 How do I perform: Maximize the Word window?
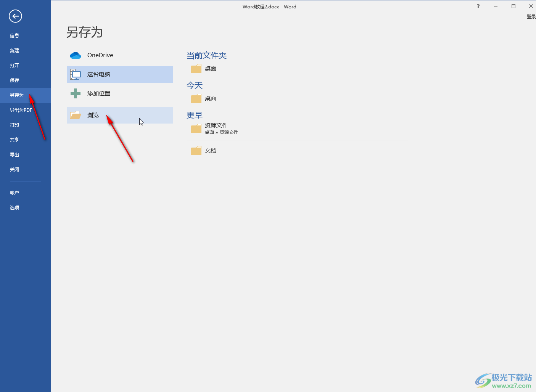pyautogui.click(x=513, y=6)
